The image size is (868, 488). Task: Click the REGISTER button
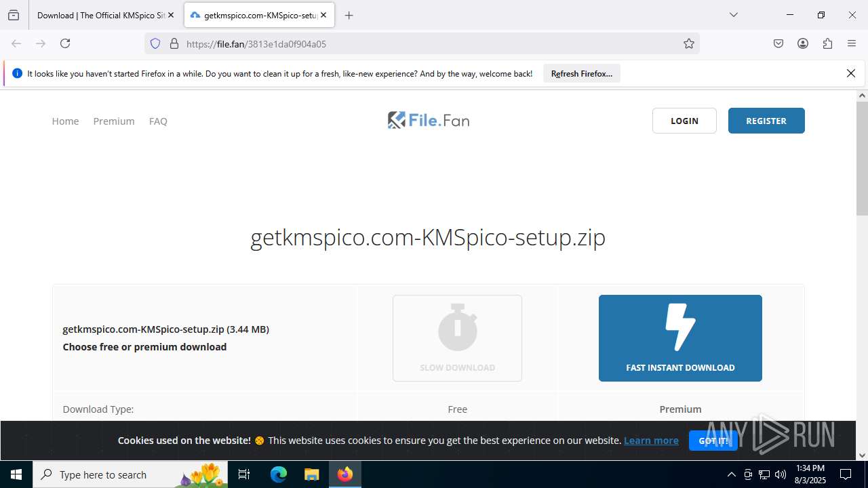[x=766, y=121]
